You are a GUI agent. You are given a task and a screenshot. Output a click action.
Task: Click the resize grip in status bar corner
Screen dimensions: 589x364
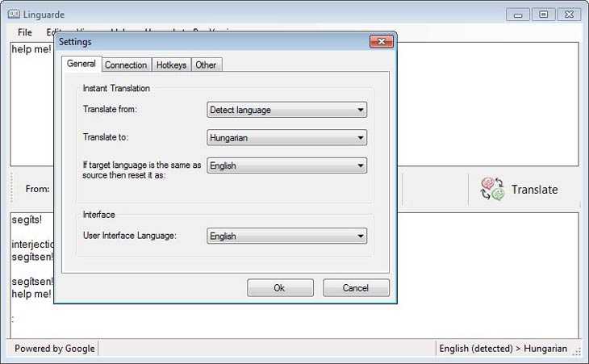pyautogui.click(x=577, y=351)
